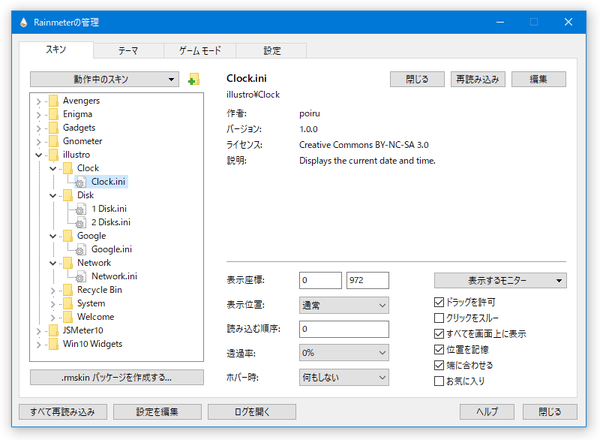Click the Network.ini file icon
The height and width of the screenshot is (440, 600).
[81, 276]
